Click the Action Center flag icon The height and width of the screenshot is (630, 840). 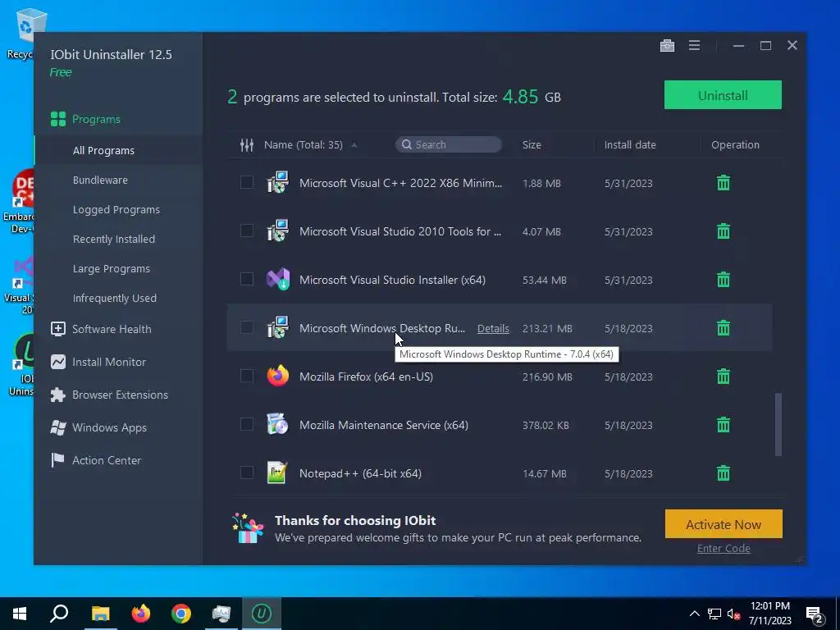57,460
